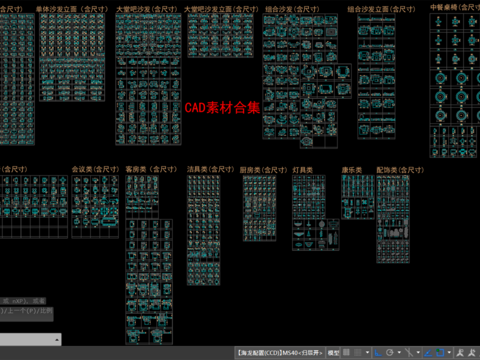Open snap mode dropdown arrow

point(367,352)
